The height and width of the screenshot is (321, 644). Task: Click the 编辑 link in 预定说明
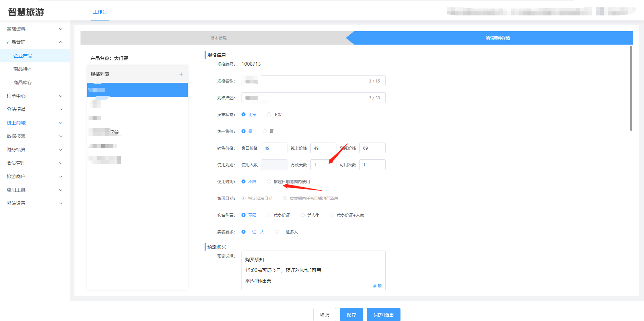[x=377, y=285]
